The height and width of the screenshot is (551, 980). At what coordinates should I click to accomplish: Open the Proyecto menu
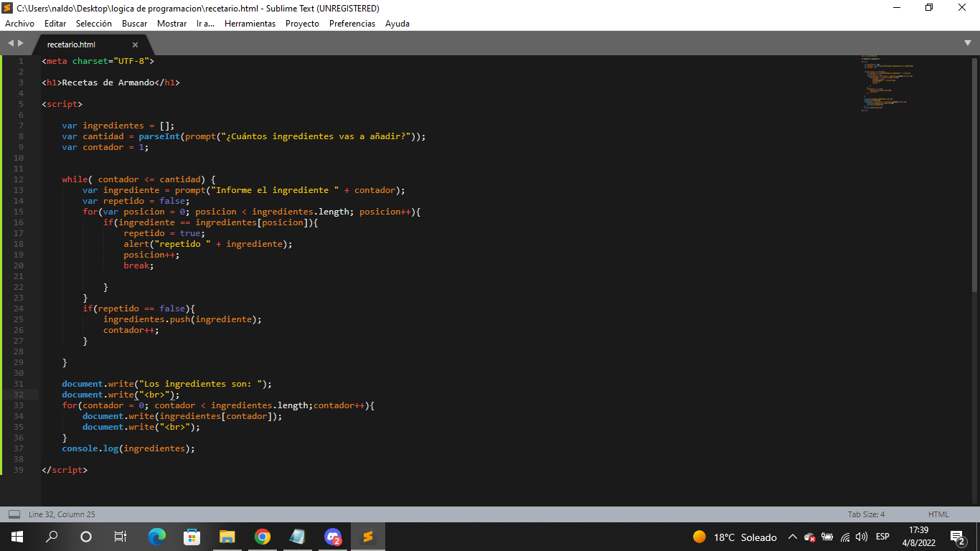pos(302,24)
